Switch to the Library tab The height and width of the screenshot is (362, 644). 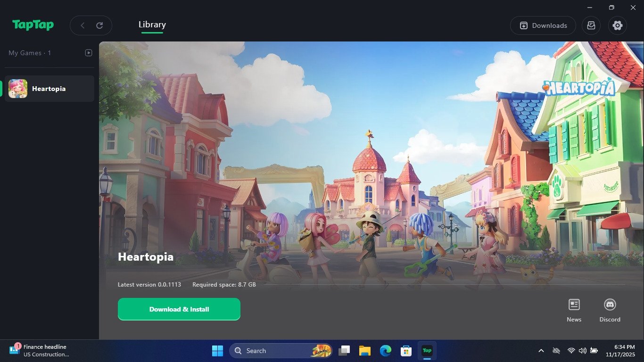pyautogui.click(x=152, y=24)
